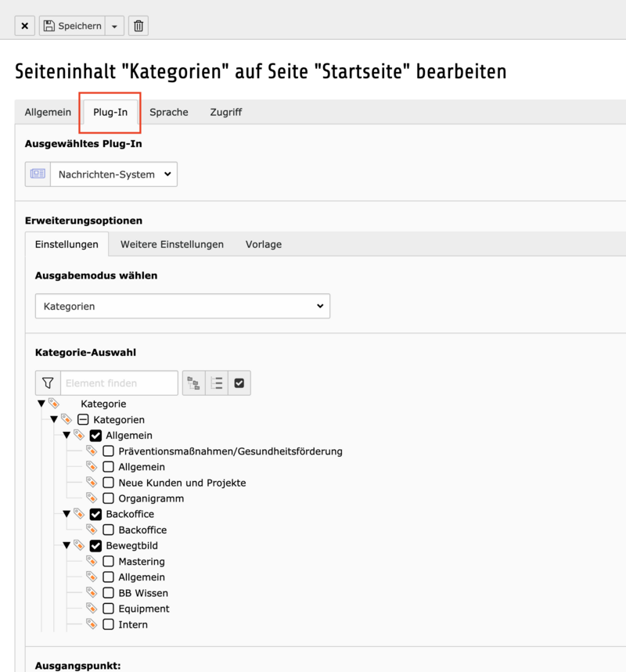Click the expand-all tree icon
The image size is (626, 672).
click(x=194, y=383)
